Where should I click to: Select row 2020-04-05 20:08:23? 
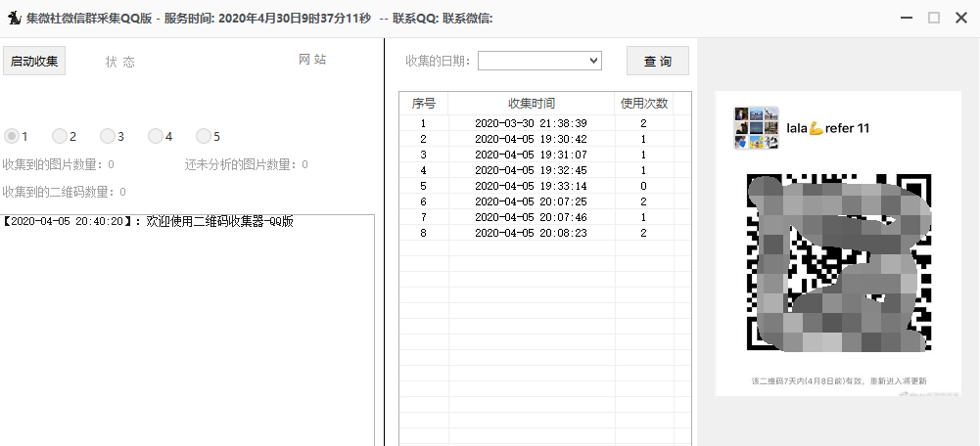(x=545, y=233)
